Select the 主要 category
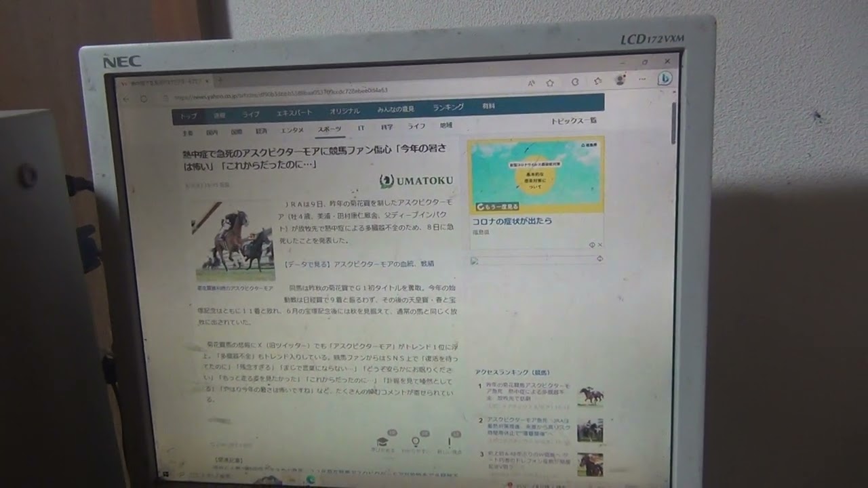This screenshot has height=488, width=868. coord(188,134)
